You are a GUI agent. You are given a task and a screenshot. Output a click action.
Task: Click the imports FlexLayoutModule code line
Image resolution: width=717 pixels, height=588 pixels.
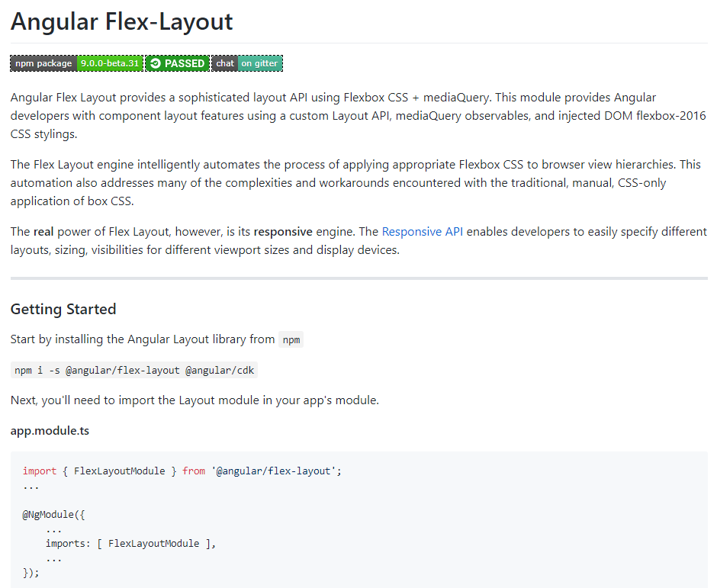(130, 543)
